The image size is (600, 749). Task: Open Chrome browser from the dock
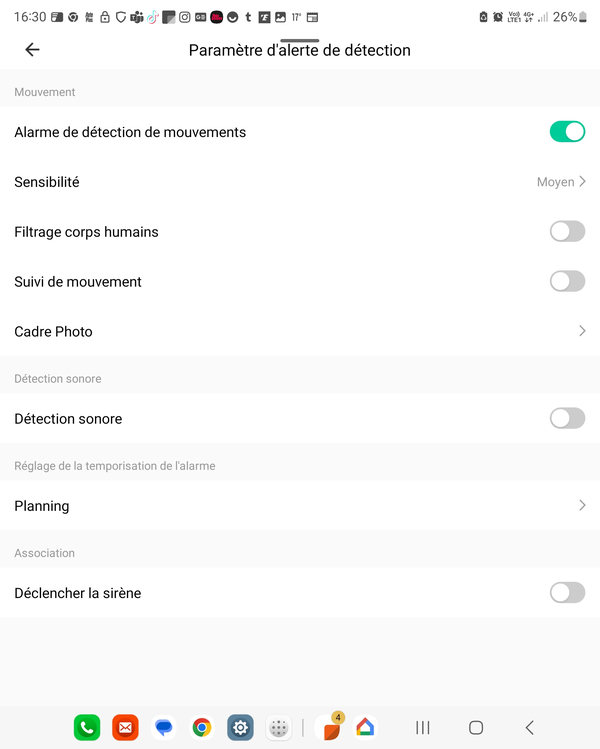(202, 728)
